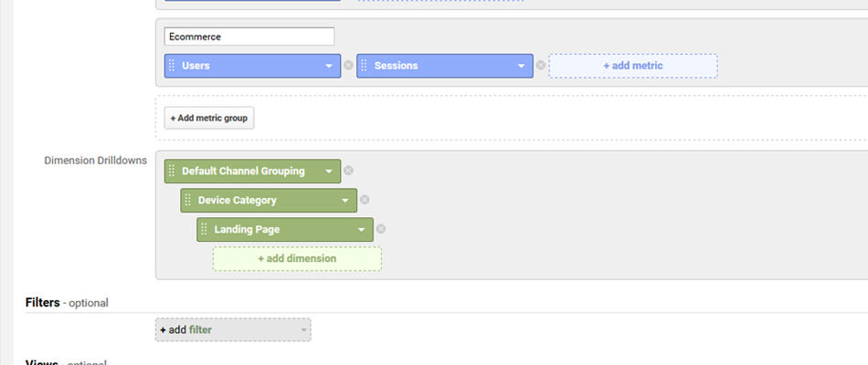Viewport: 868px width, 365px height.
Task: Open the Sessions metric dropdown
Action: click(x=521, y=66)
